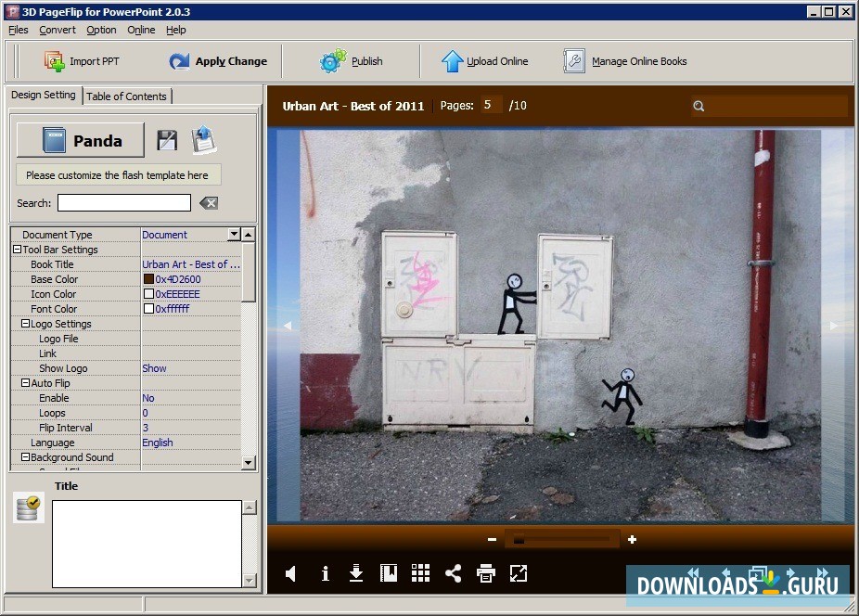Click the Title description text area
Screen dimensions: 859x616
coord(147,544)
